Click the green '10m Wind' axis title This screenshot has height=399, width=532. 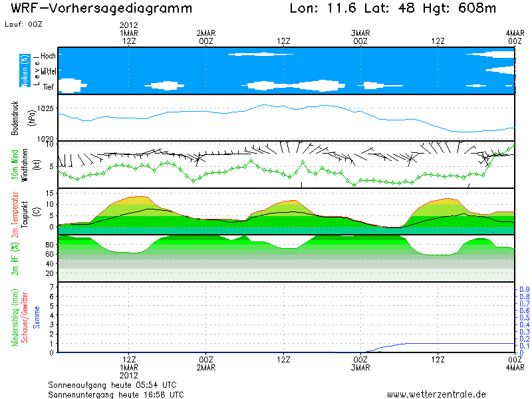tap(15, 164)
